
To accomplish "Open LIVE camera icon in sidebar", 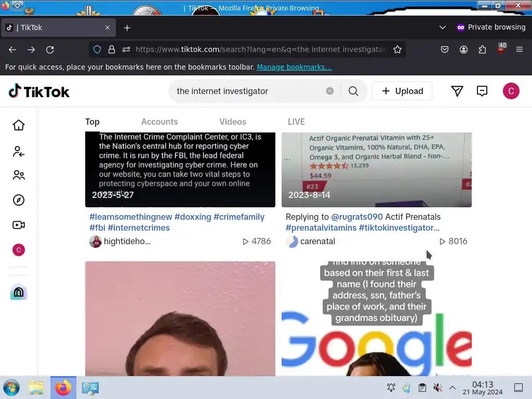I will 19,225.
